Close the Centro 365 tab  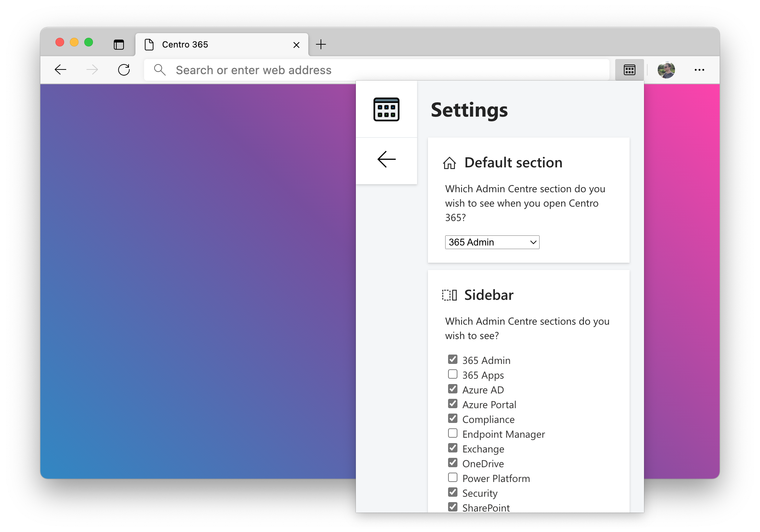click(x=296, y=45)
